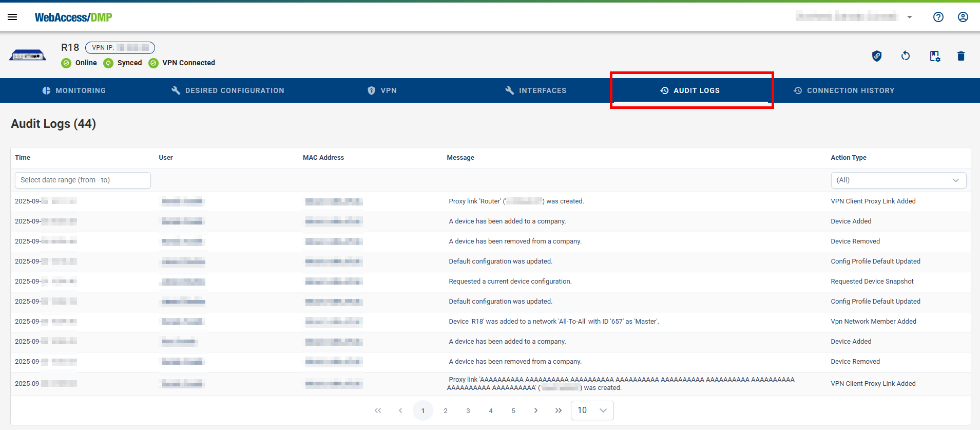Open the Connection History tab
The width and height of the screenshot is (980, 430).
click(x=843, y=90)
